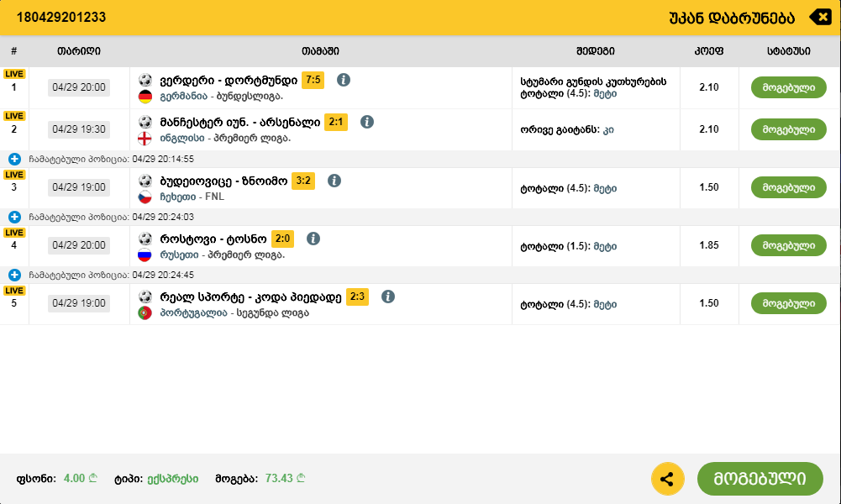Click the soccer ball icon for Werder match

click(146, 81)
